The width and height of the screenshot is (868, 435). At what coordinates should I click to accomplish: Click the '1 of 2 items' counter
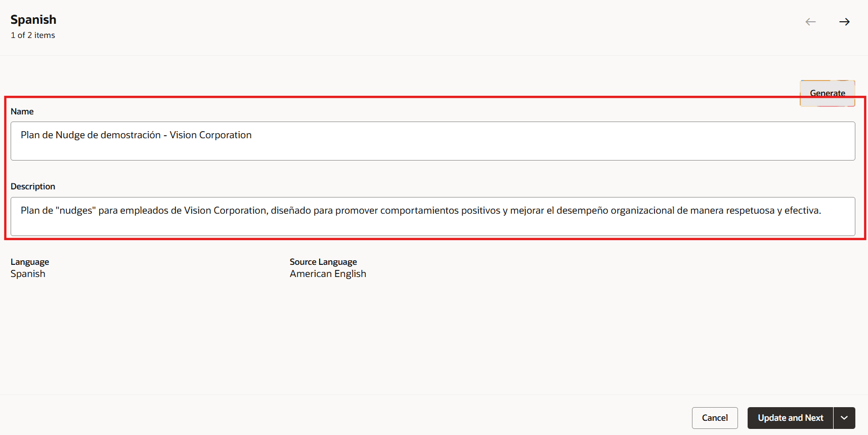coord(33,35)
